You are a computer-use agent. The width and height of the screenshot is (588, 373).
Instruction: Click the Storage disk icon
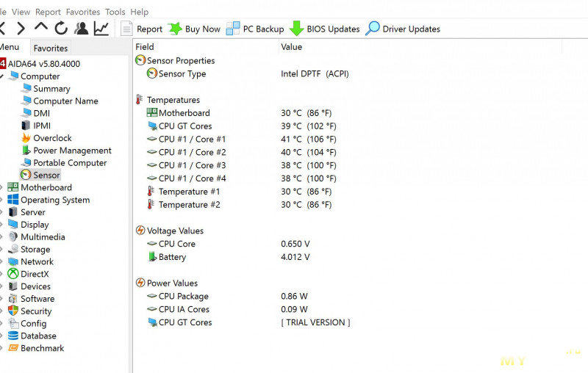coord(13,249)
